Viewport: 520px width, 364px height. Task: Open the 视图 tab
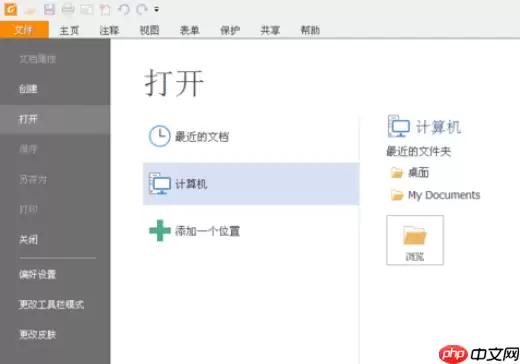tap(149, 30)
